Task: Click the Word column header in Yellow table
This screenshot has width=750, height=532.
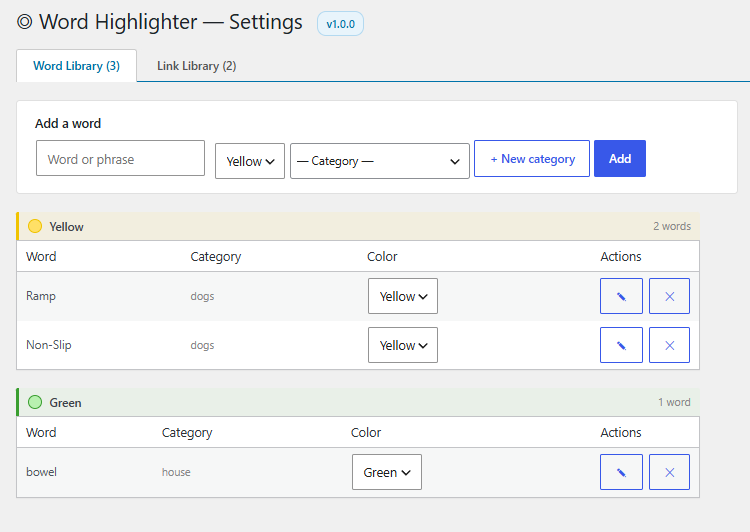Action: click(x=41, y=256)
